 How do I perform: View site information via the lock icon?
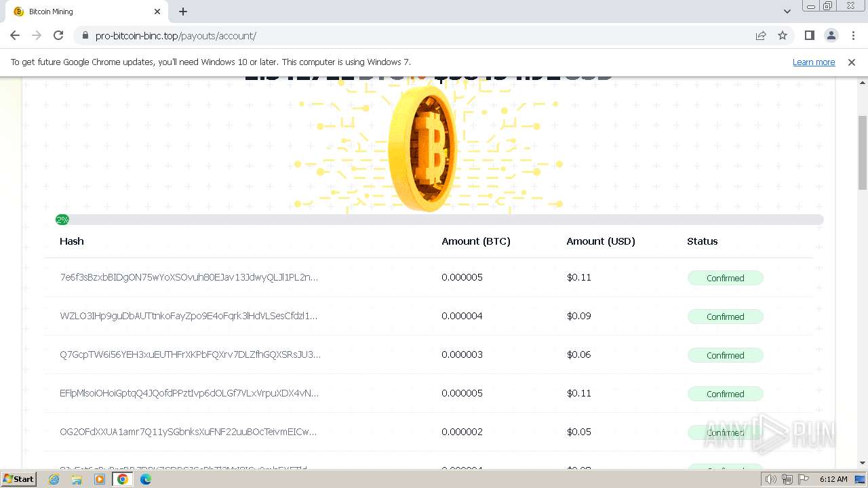coord(85,35)
